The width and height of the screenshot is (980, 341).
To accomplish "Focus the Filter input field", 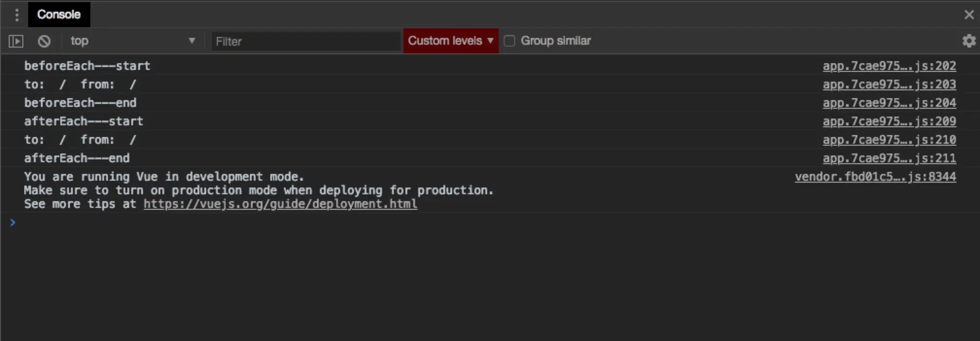I will point(306,41).
